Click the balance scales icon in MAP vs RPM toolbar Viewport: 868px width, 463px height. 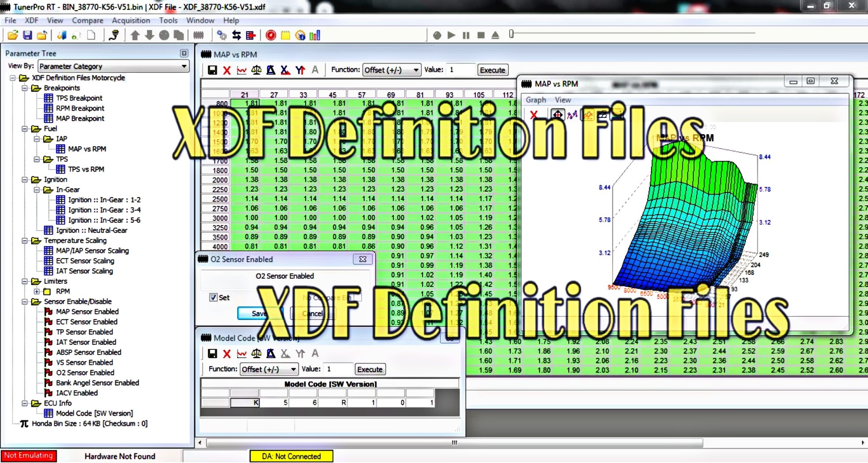[256, 70]
